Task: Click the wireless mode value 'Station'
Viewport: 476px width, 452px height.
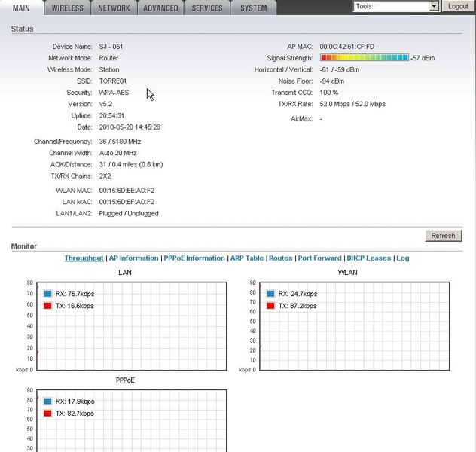Action: 109,69
